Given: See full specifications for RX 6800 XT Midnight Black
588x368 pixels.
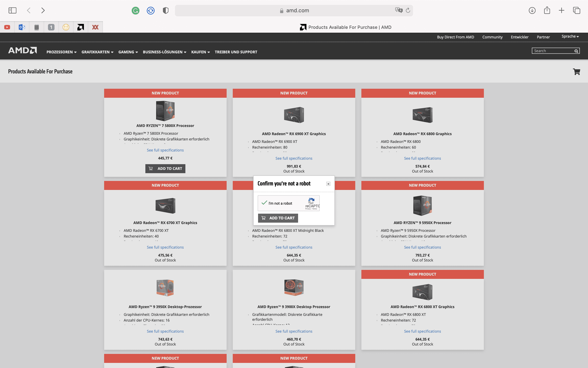Looking at the screenshot, I should tap(294, 247).
